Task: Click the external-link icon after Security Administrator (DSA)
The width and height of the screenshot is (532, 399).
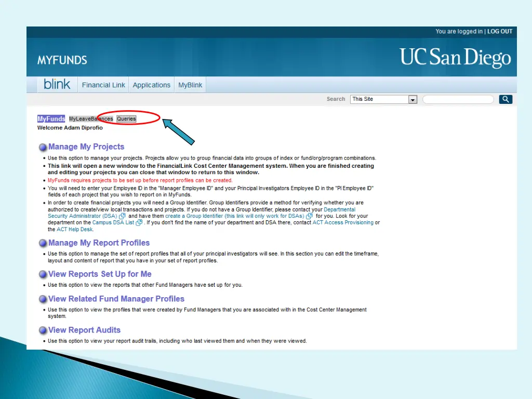Action: point(122,216)
